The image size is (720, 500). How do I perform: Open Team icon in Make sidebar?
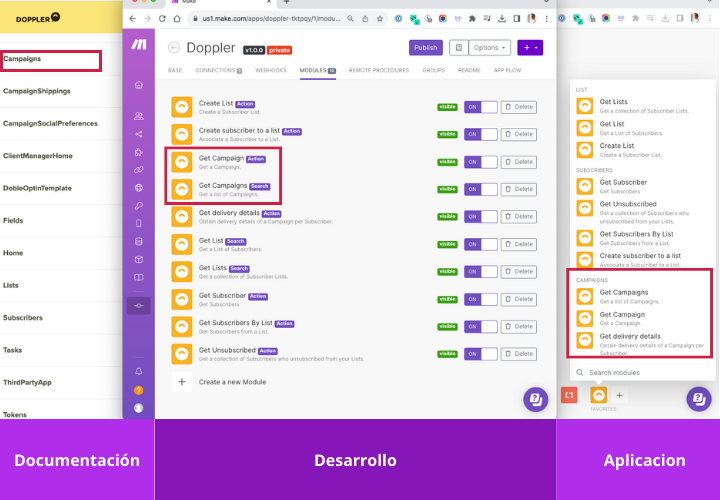pos(139,116)
